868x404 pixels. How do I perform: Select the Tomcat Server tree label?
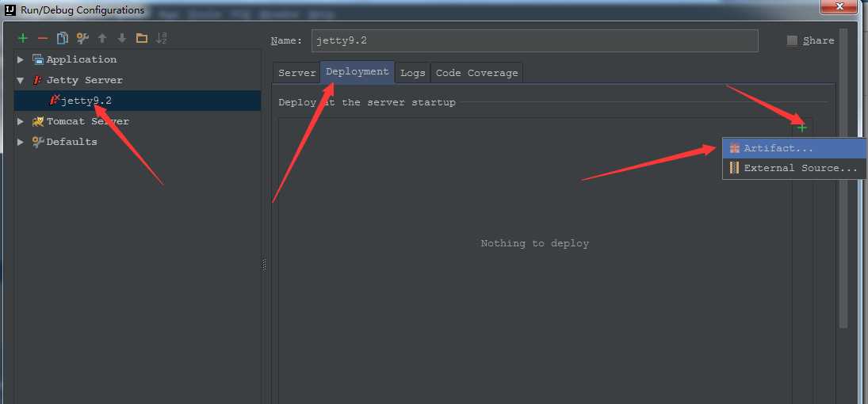(x=87, y=121)
